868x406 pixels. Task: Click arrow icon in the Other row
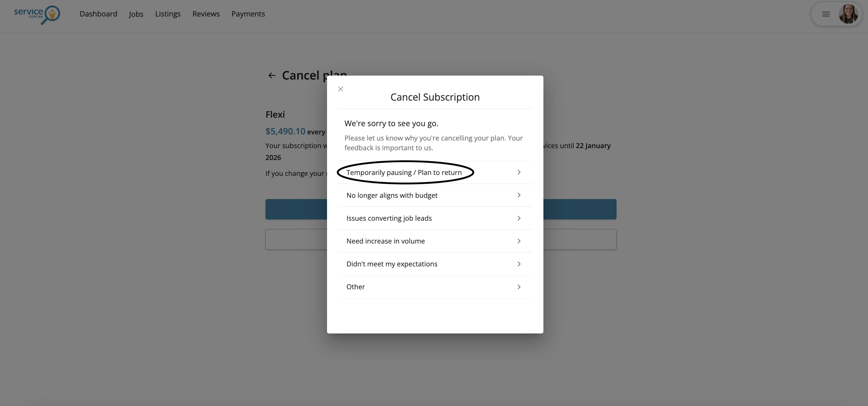pos(519,287)
